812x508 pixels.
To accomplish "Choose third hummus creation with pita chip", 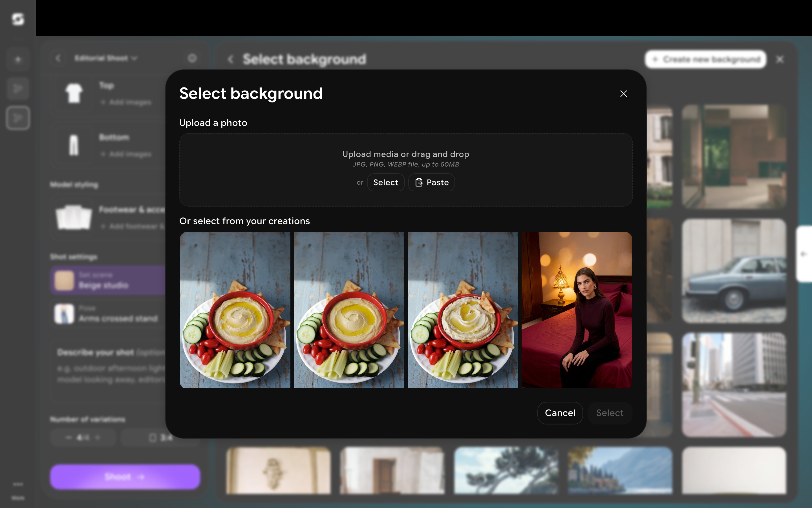I will [x=463, y=310].
